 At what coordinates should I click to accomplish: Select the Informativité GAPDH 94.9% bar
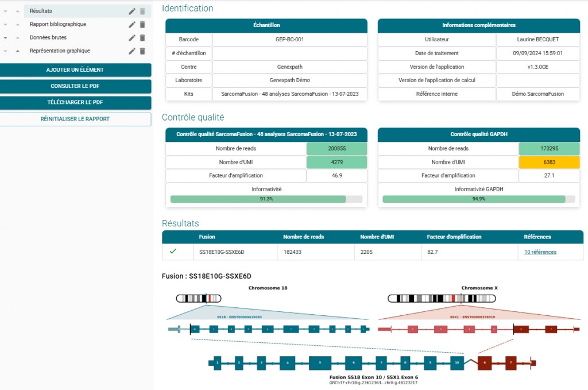click(477, 199)
